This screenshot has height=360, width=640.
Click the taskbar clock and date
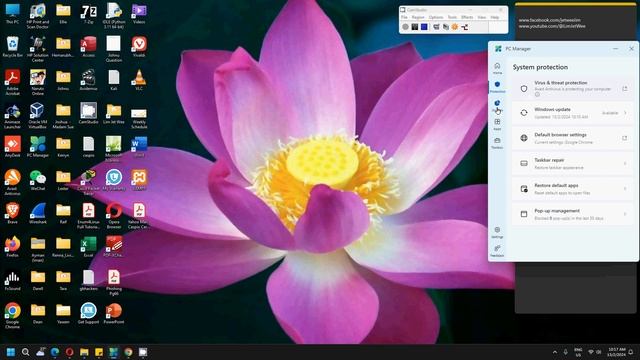tap(617, 352)
